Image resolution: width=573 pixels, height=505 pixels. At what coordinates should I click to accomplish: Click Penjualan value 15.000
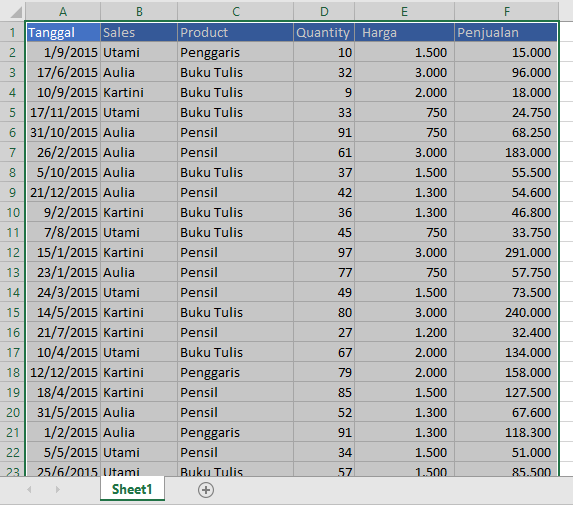pos(506,53)
